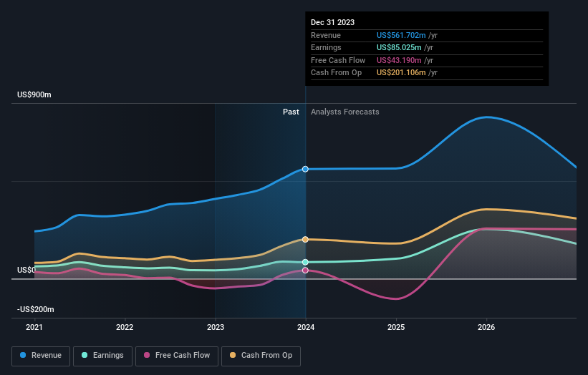This screenshot has height=375, width=588.
Task: Select the 2026 x-axis label
Action: [486, 328]
